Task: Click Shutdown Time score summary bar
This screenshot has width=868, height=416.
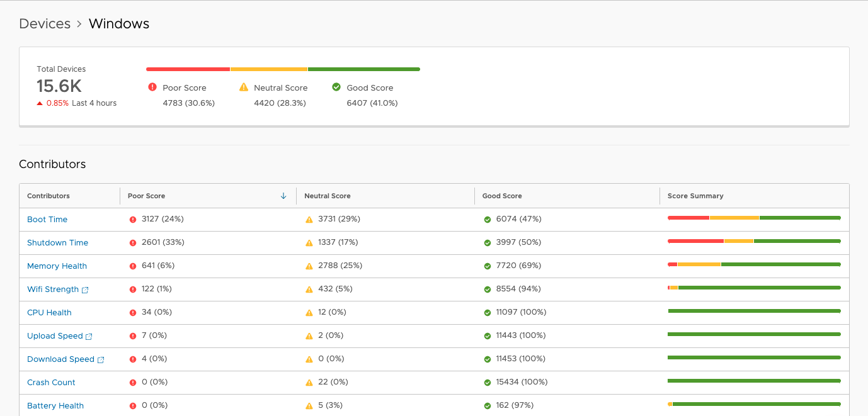Action: pos(754,241)
